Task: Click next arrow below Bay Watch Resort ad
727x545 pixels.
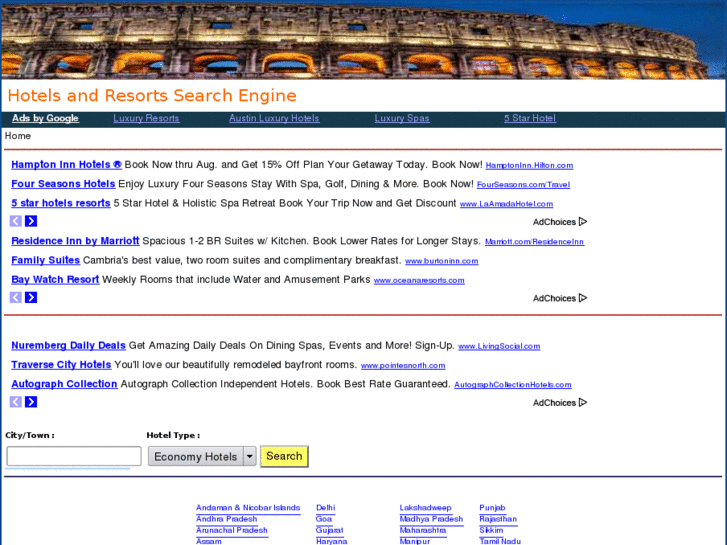Action: 31,297
